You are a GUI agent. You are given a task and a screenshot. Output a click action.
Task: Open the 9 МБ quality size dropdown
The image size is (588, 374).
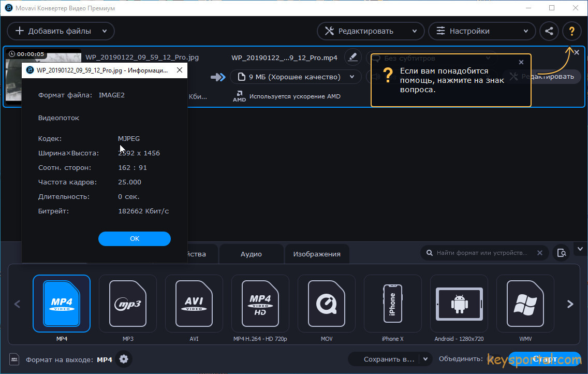[x=352, y=77]
